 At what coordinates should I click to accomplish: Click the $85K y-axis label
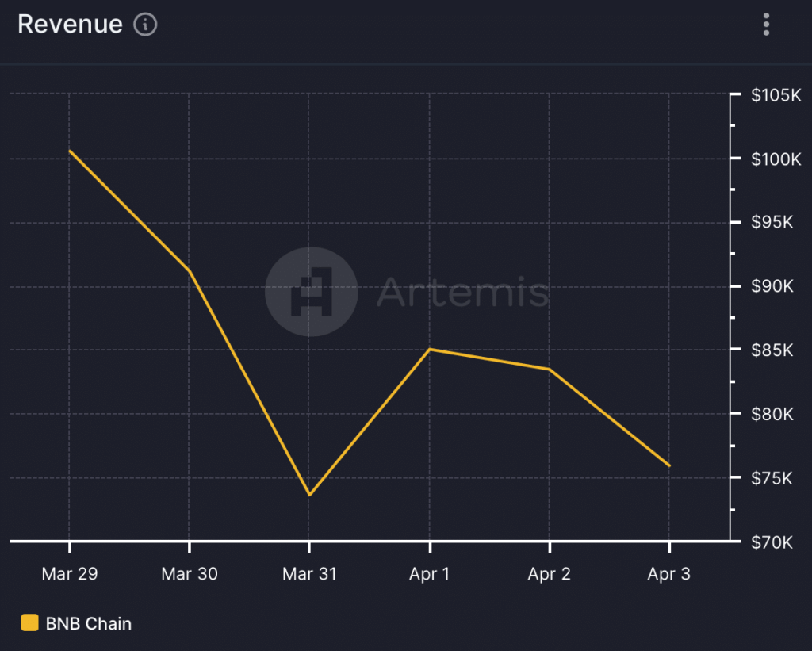tap(772, 350)
